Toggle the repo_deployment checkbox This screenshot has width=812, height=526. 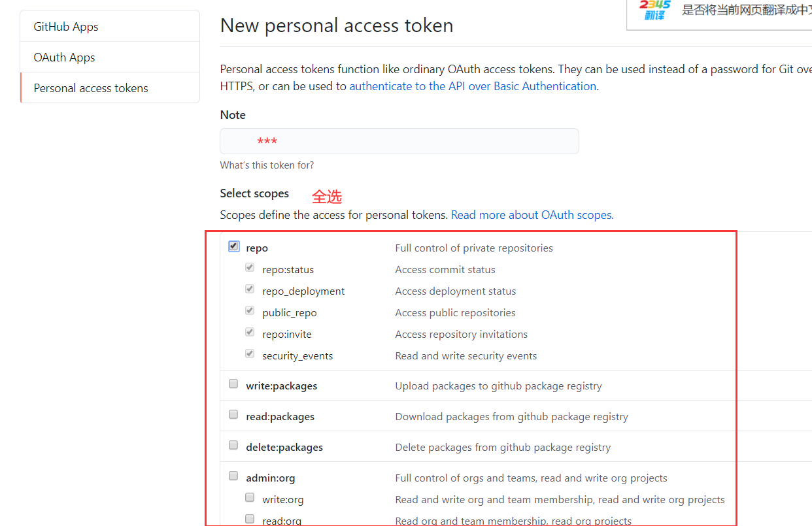point(250,289)
